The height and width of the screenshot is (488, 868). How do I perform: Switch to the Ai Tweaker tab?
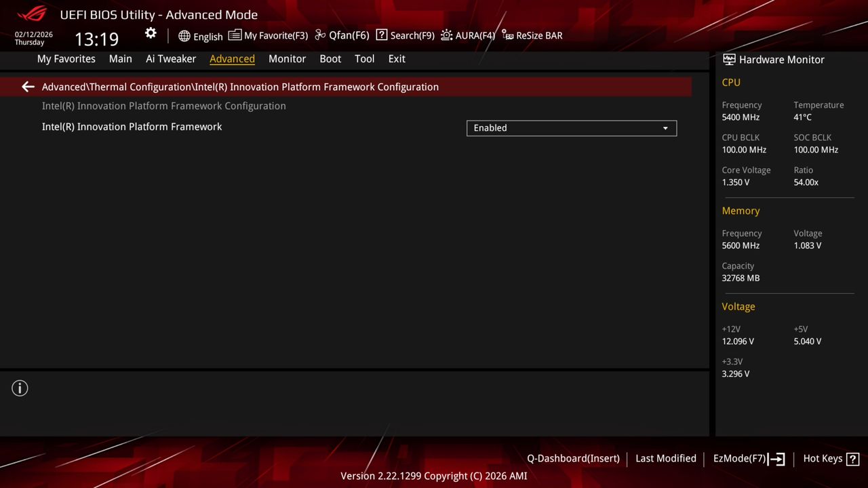171,59
